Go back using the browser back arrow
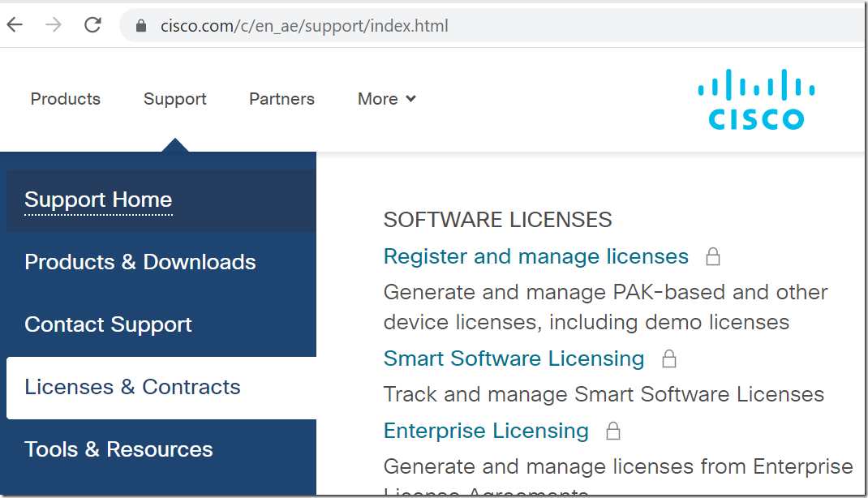Viewport: 868px width, 498px height. pos(15,25)
